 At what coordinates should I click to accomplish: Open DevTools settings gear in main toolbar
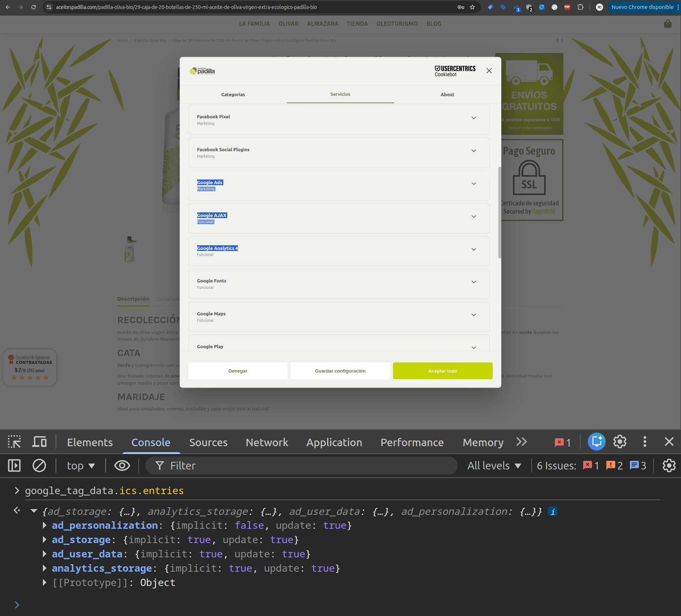click(x=620, y=442)
